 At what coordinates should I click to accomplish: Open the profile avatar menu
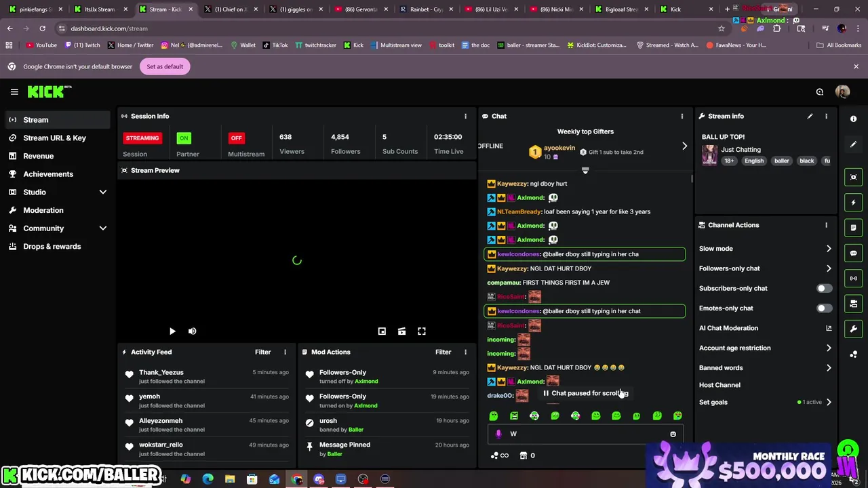coord(842,92)
